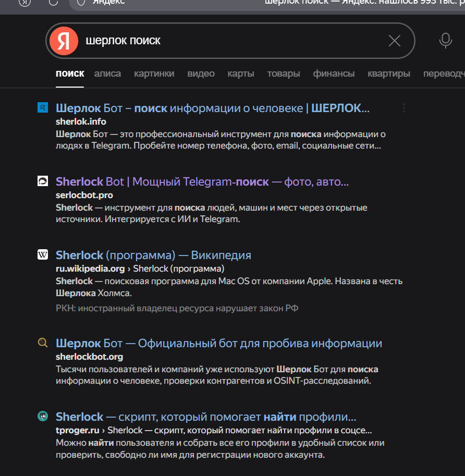Open "Sherlock Bot | Мощный Telegram-поиск" result
This screenshot has height=476, width=465.
point(202,181)
